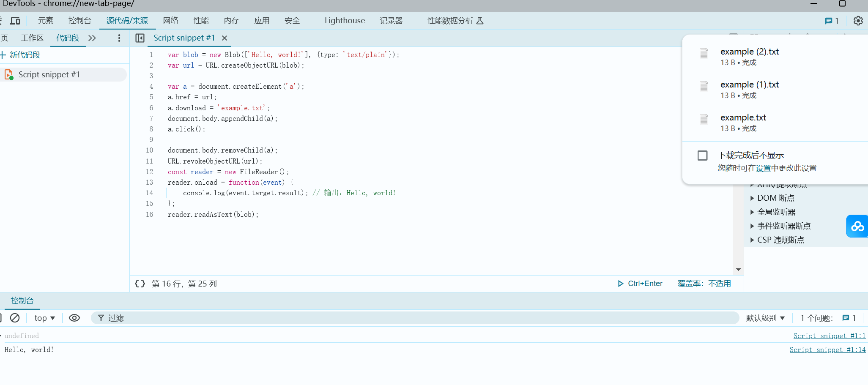Click 新代码段 to add snippet
The image size is (868, 385).
[25, 55]
